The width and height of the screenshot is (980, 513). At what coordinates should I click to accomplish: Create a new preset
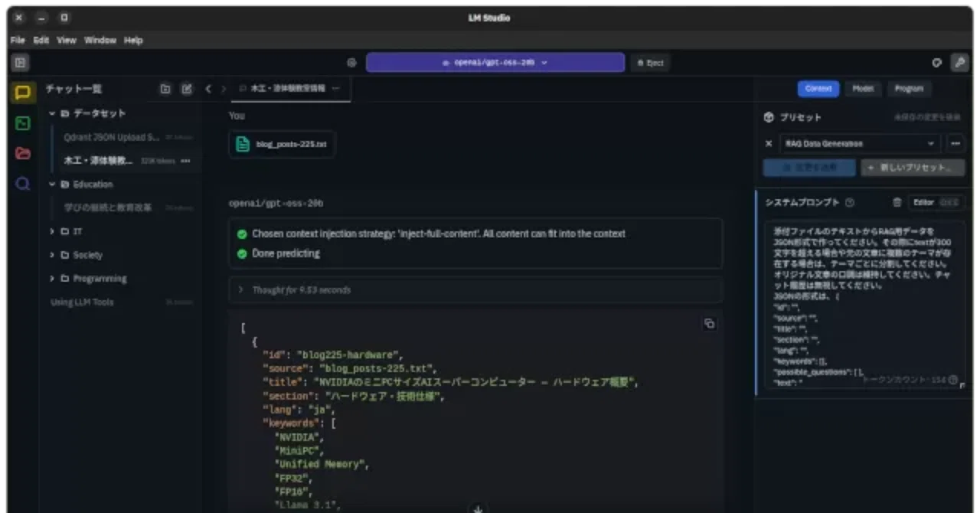[x=912, y=168]
